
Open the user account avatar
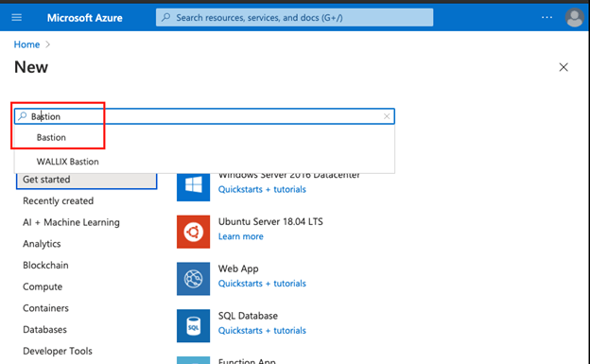(575, 18)
